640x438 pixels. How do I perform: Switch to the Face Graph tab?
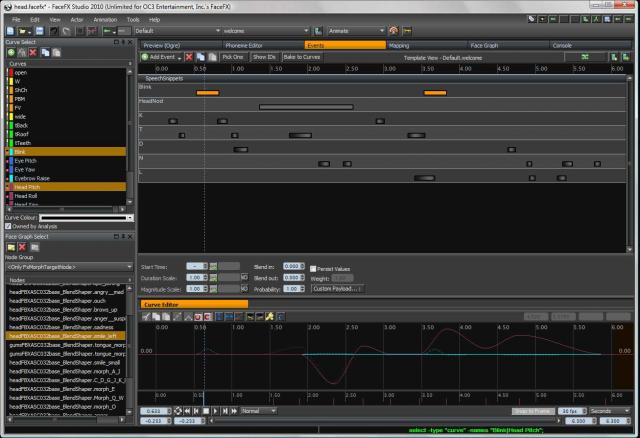click(508, 45)
